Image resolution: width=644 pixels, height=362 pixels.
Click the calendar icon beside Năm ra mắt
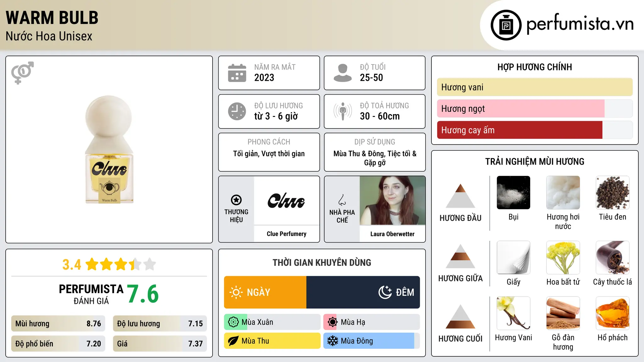coord(237,73)
